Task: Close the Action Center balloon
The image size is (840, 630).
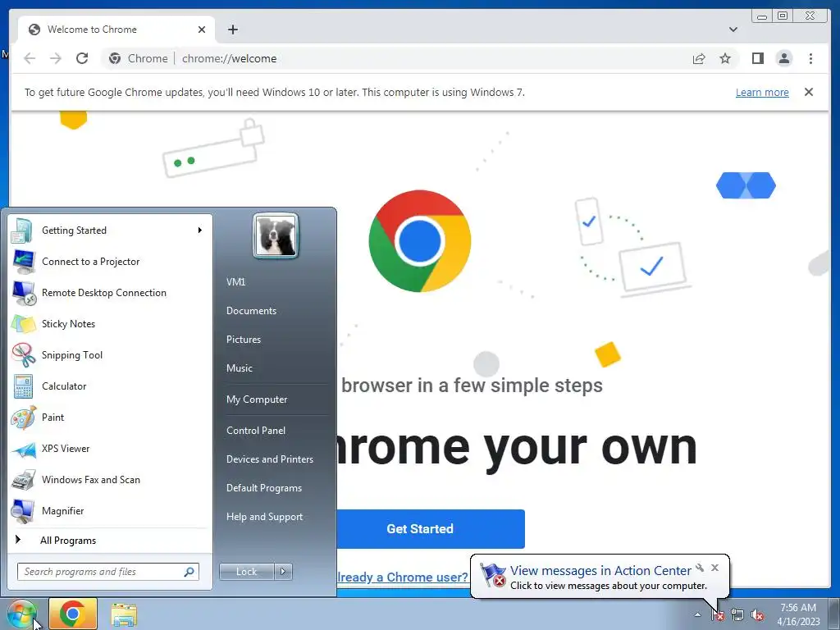Action: (x=714, y=568)
